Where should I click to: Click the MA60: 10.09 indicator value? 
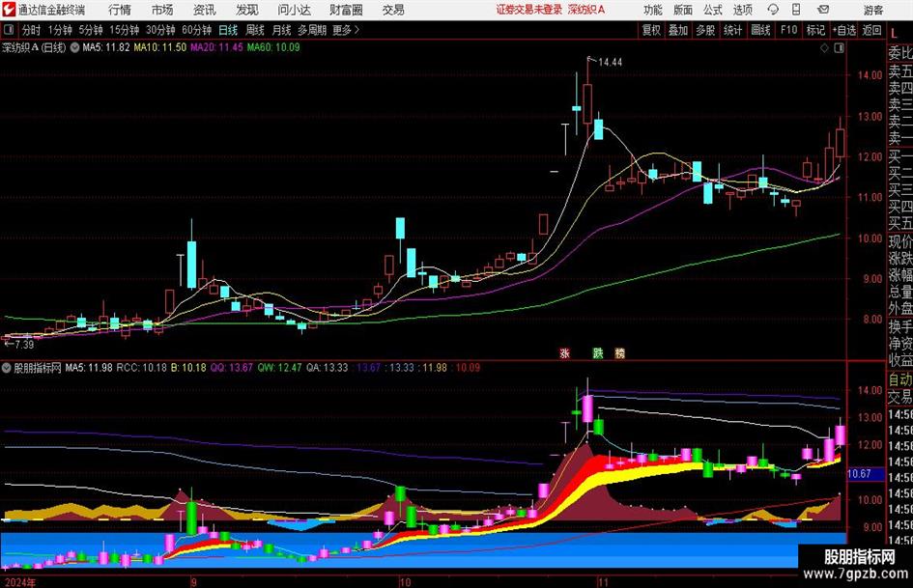273,47
